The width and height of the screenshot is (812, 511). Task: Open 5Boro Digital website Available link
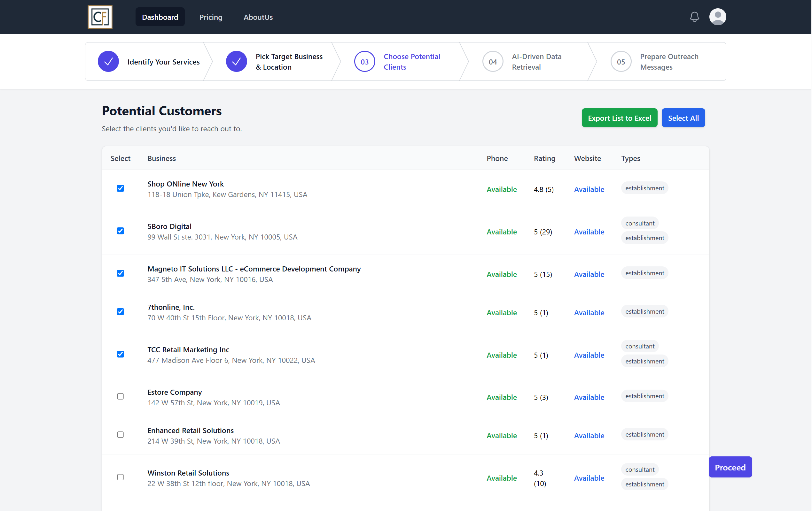(589, 232)
